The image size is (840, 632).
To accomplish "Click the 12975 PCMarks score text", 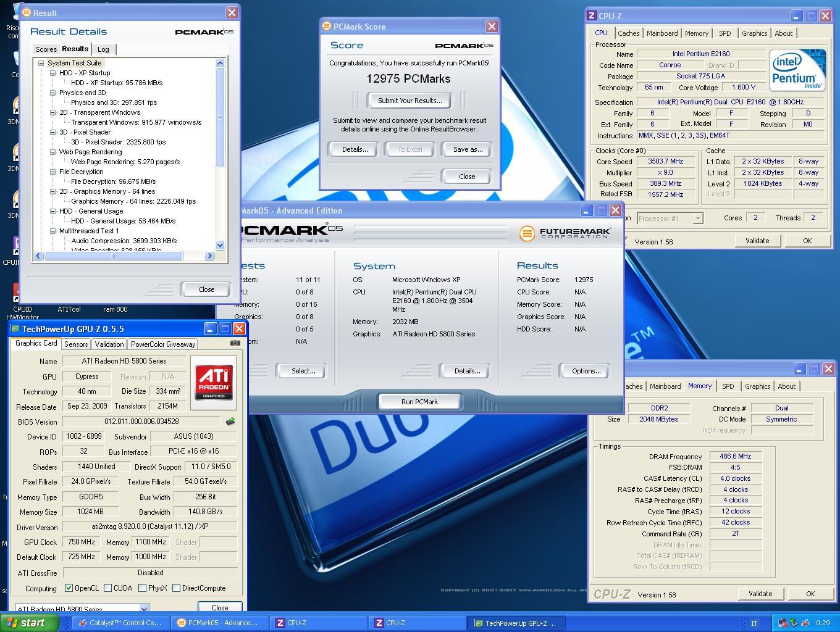I will 408,78.
